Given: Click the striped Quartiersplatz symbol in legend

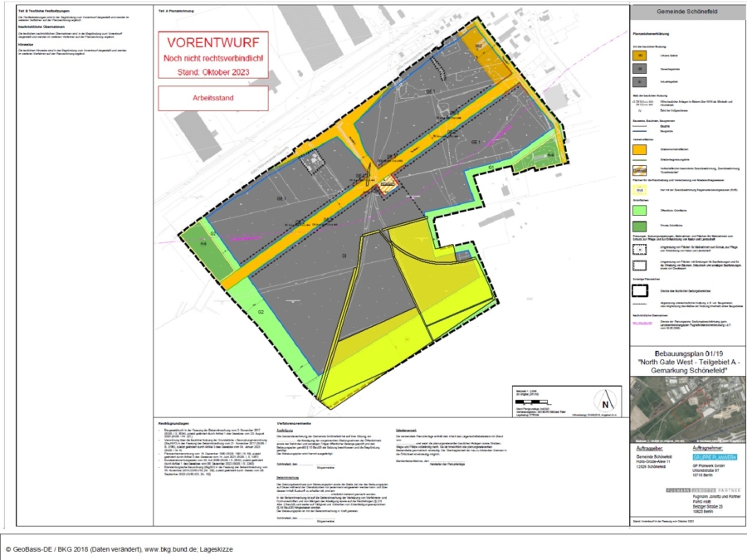Looking at the screenshot, I should click(639, 170).
